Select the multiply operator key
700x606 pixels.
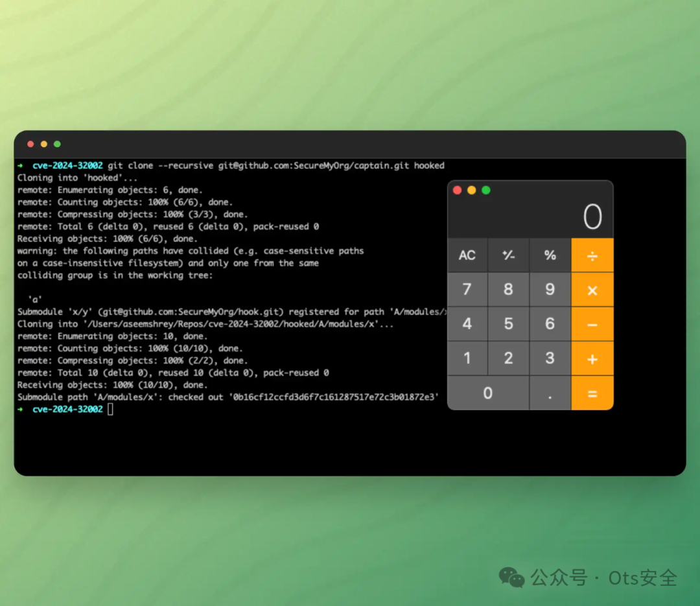point(592,290)
